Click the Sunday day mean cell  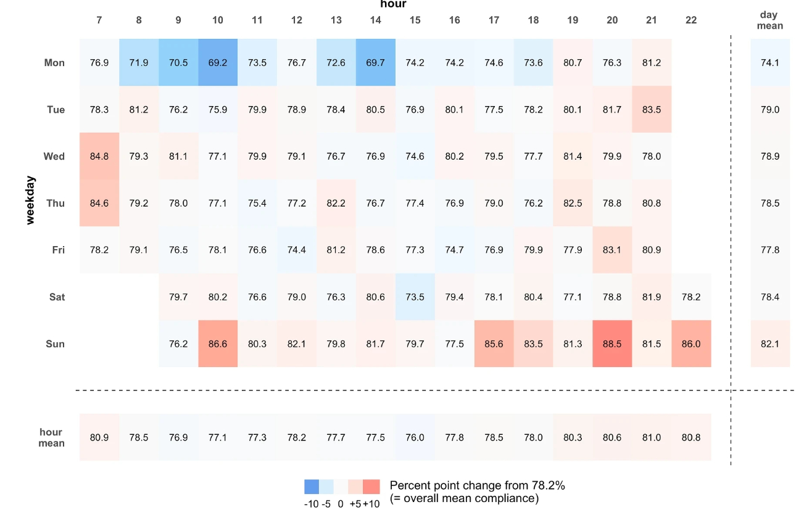click(x=770, y=344)
